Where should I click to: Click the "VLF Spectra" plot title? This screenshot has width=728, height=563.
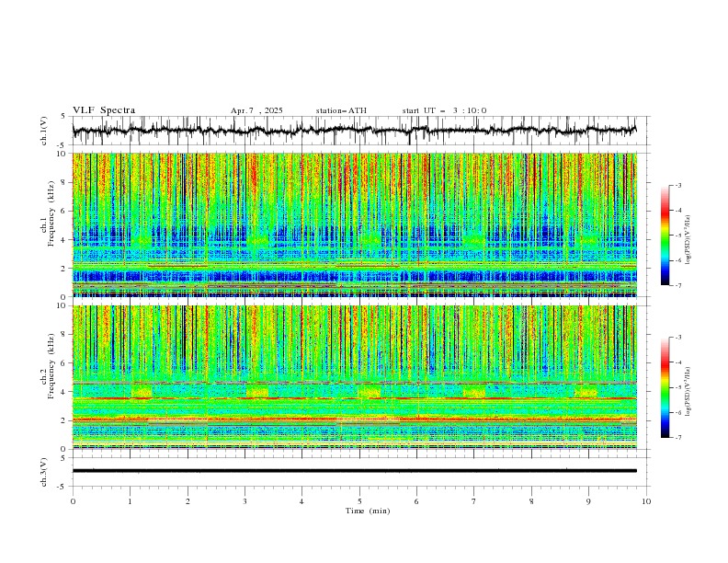[x=104, y=110]
